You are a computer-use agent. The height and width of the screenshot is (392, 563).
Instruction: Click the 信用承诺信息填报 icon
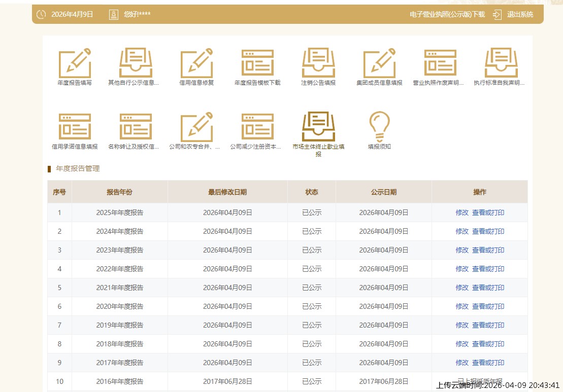coord(75,127)
